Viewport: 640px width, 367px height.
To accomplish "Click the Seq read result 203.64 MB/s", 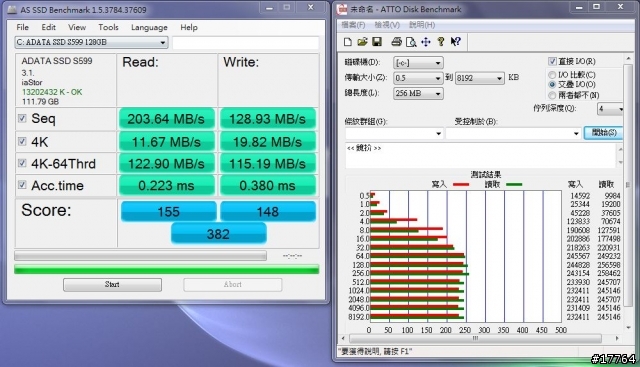I will pyautogui.click(x=166, y=119).
